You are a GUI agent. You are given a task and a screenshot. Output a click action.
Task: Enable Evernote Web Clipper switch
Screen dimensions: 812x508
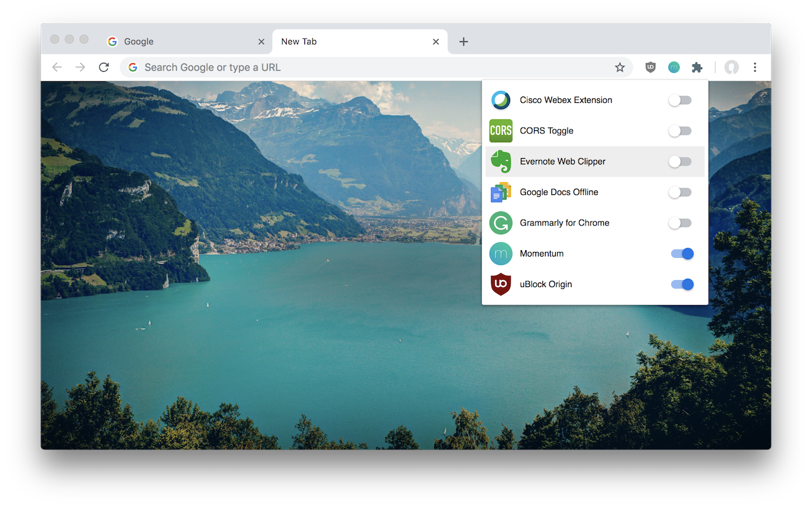(680, 162)
